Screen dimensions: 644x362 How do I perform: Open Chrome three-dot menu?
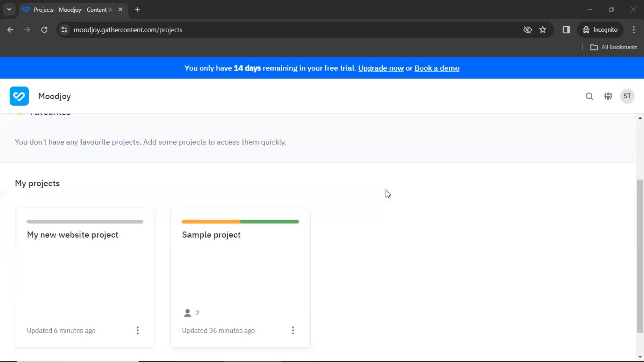click(x=634, y=30)
